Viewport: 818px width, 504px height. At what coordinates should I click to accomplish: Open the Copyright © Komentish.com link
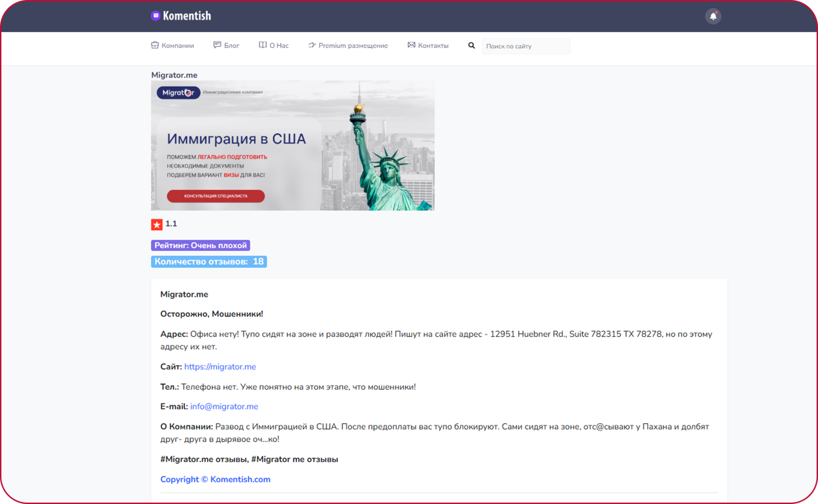215,479
